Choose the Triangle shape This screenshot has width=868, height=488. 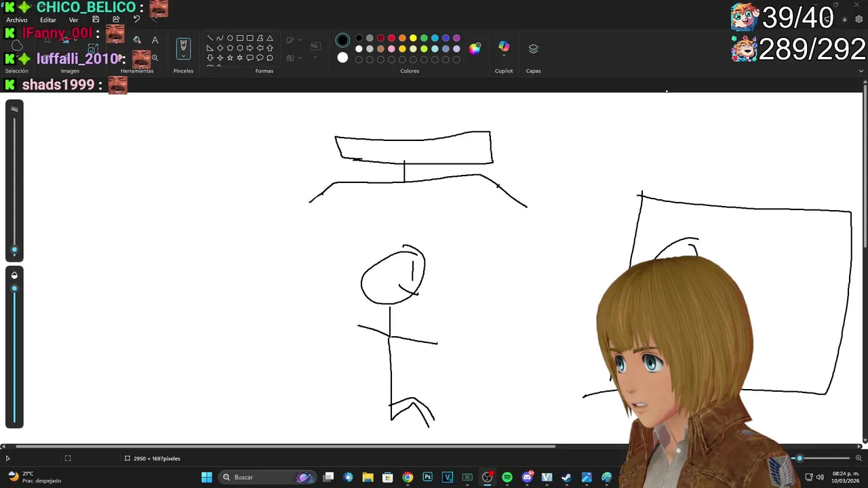click(x=270, y=38)
